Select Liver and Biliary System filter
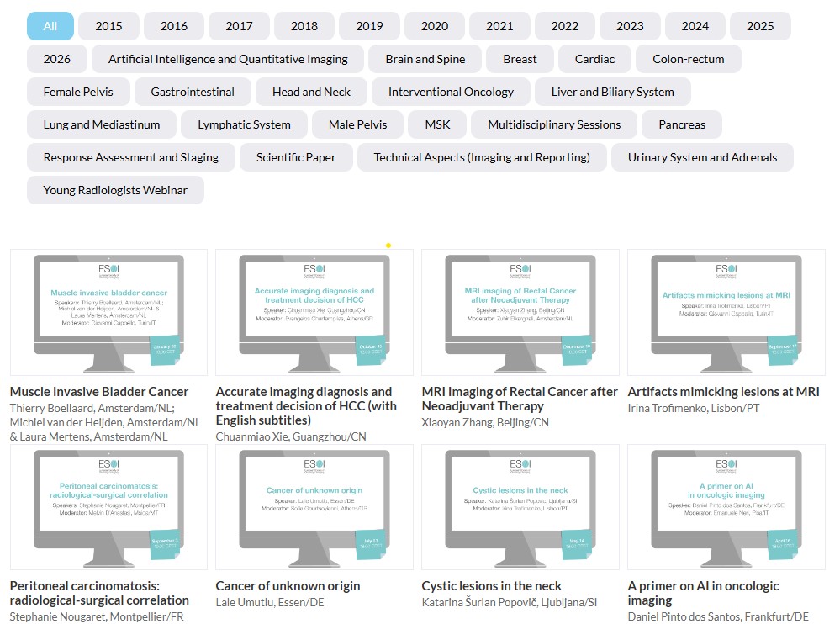 [x=612, y=92]
